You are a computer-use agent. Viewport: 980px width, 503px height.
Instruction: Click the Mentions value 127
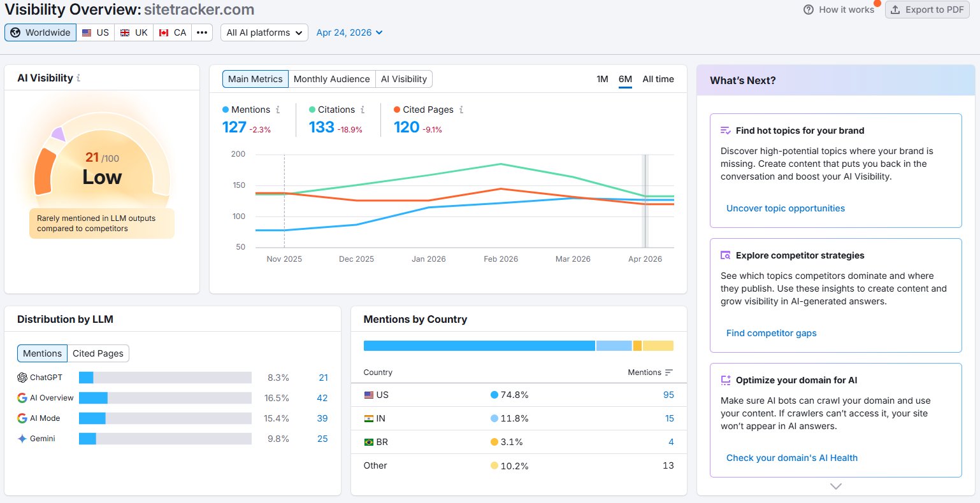pos(234,127)
